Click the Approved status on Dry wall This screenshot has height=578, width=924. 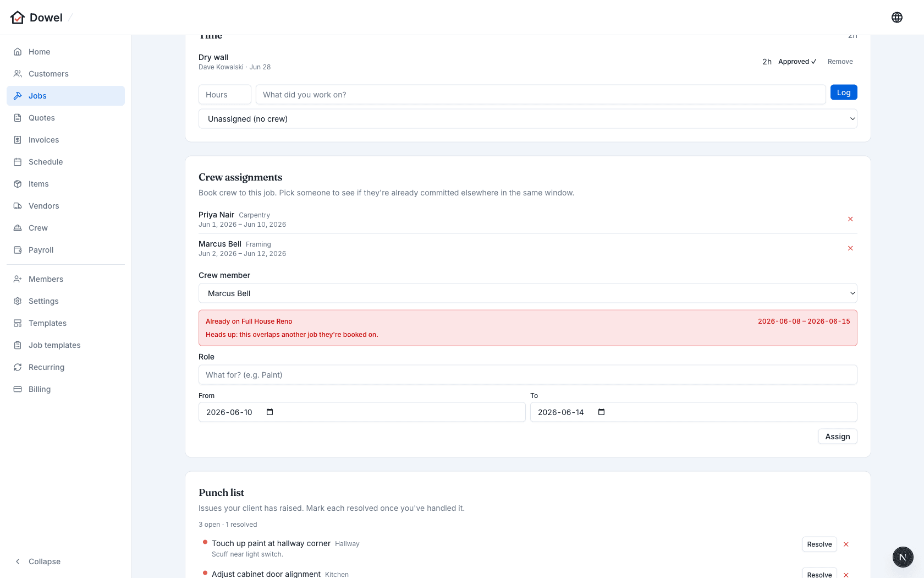click(x=797, y=62)
